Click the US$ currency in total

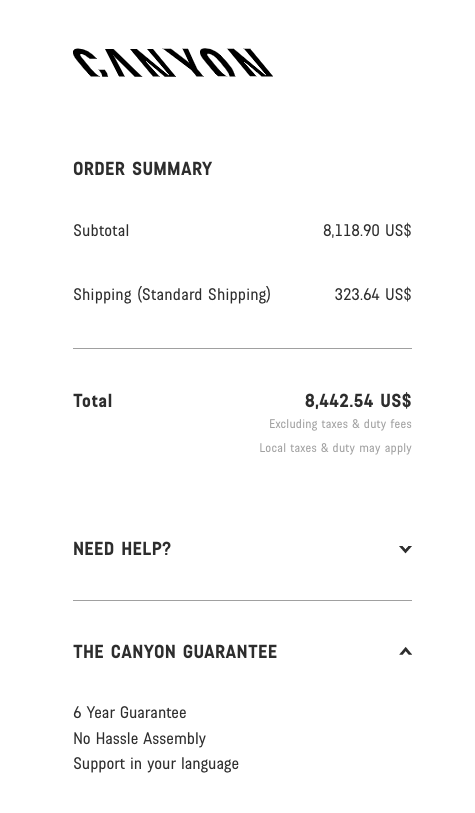click(x=396, y=401)
